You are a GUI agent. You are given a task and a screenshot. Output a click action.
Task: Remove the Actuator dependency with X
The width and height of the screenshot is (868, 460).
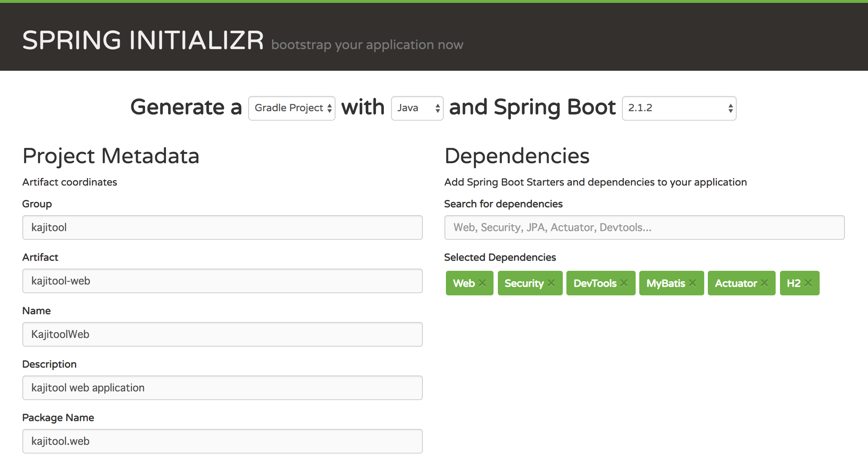pyautogui.click(x=764, y=283)
